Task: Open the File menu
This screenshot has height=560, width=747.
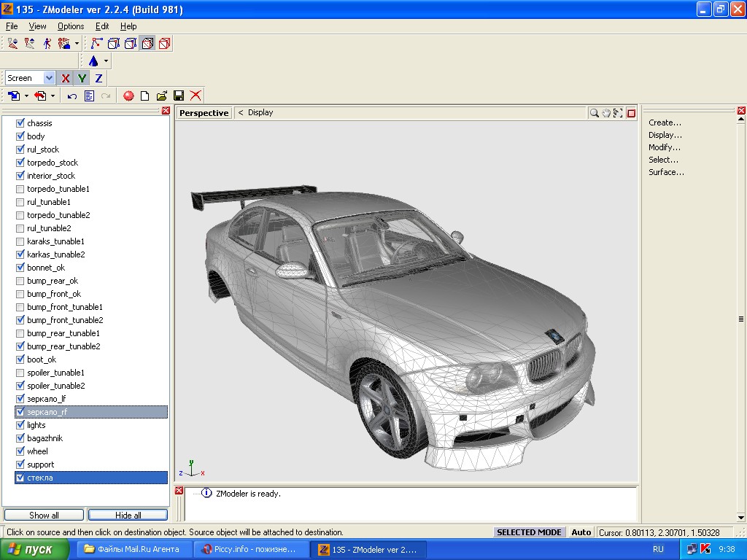Action: [12, 26]
